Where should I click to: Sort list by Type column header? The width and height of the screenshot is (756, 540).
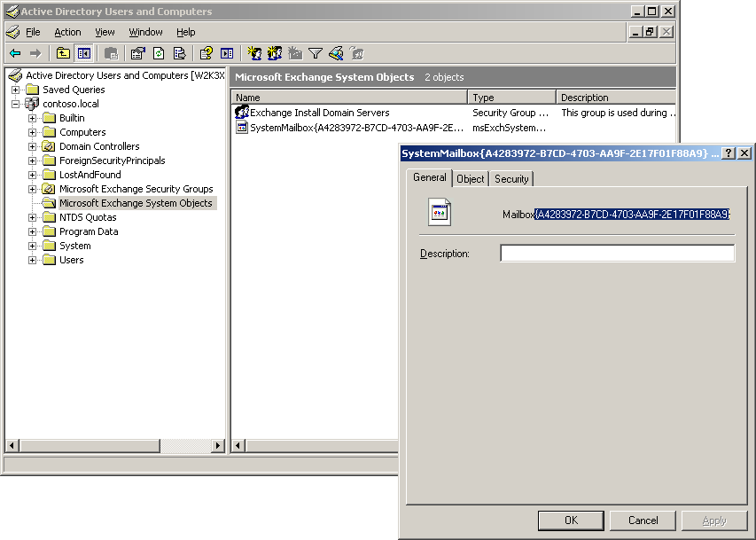(511, 98)
